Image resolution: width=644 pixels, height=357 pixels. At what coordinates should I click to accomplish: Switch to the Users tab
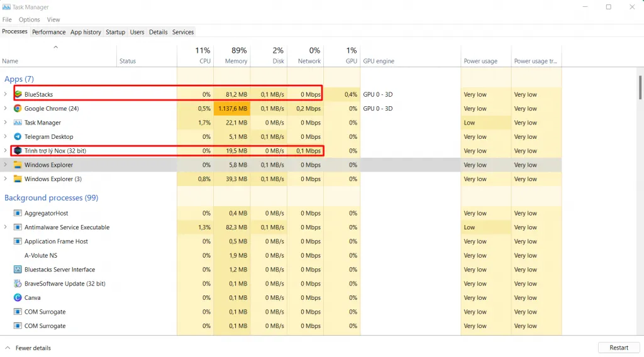pyautogui.click(x=137, y=32)
